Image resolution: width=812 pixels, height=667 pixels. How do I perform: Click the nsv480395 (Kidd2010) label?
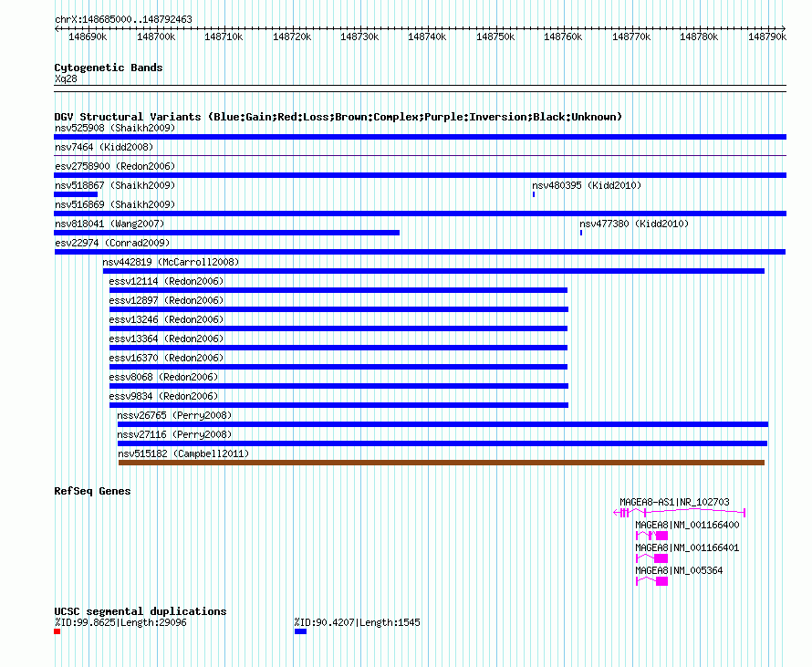587,185
